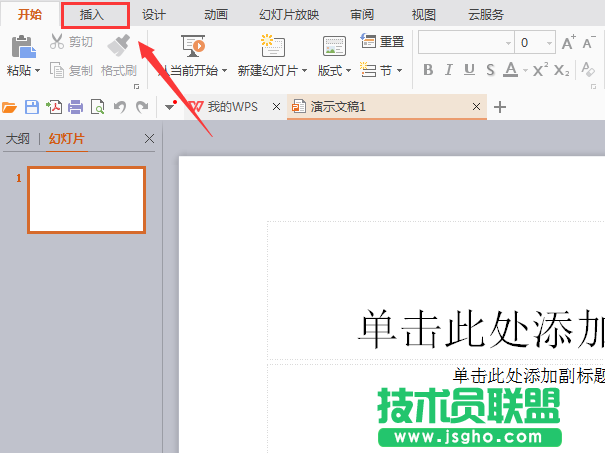
Task: Click the Save floppy disk icon
Action: [32, 107]
